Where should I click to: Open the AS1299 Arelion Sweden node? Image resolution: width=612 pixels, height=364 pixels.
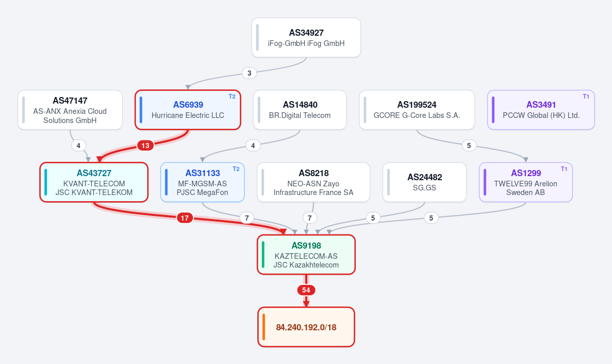click(x=526, y=182)
